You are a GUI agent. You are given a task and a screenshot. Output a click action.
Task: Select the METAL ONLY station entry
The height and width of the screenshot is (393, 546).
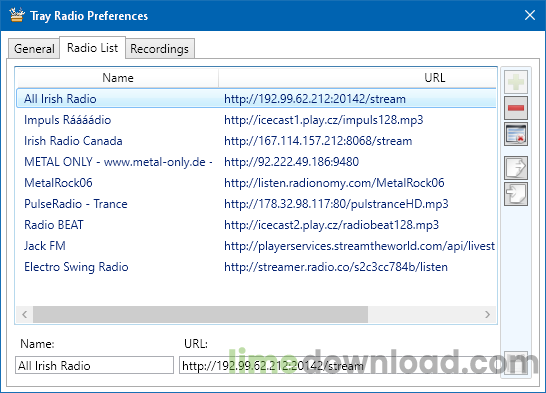tap(118, 162)
